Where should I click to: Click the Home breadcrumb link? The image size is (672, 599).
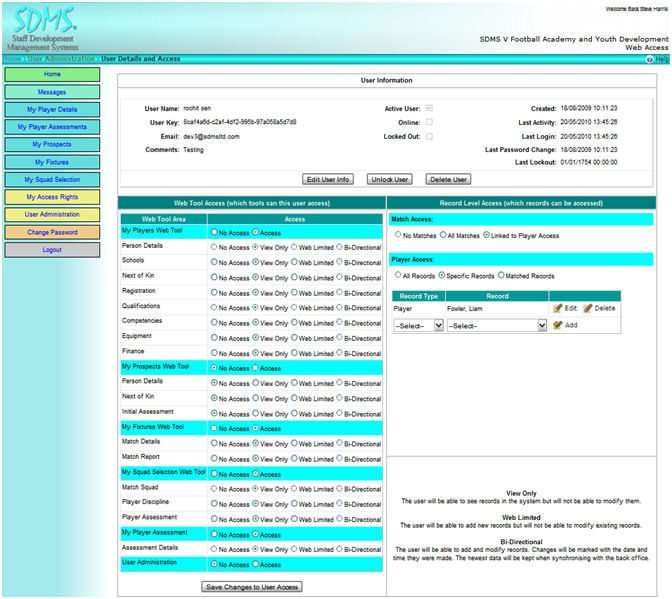(12, 59)
